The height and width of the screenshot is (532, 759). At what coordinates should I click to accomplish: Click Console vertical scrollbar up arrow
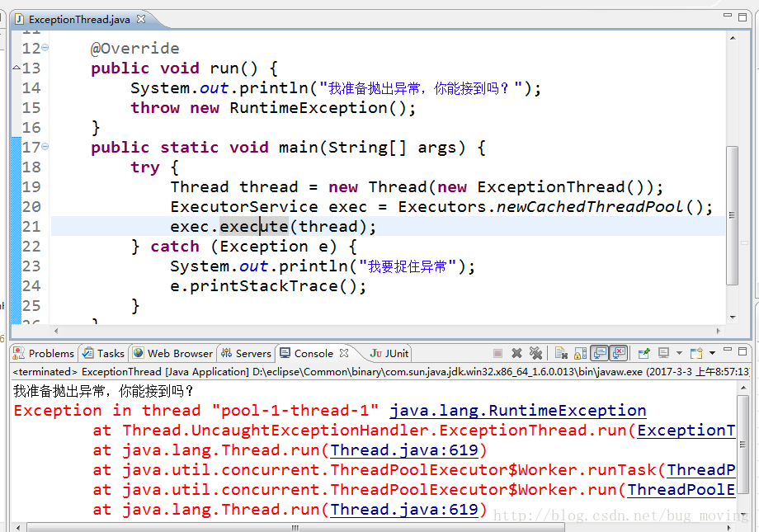click(x=743, y=388)
